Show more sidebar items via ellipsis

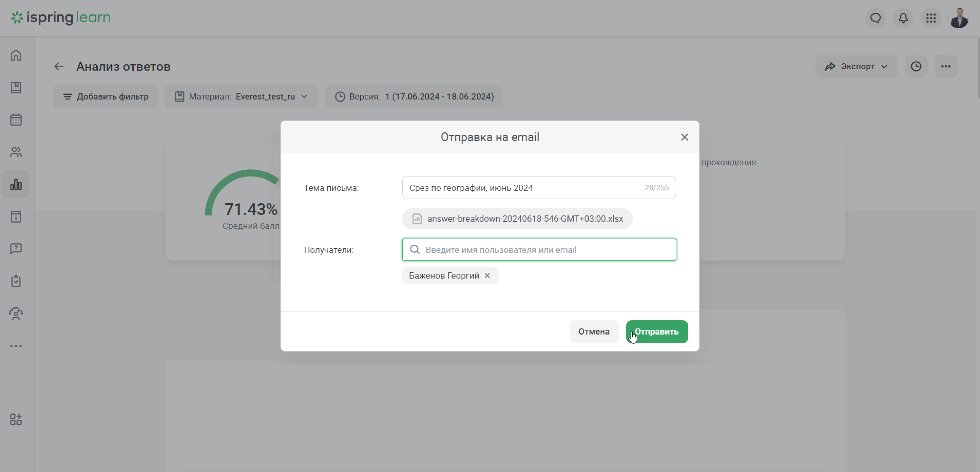(x=16, y=346)
